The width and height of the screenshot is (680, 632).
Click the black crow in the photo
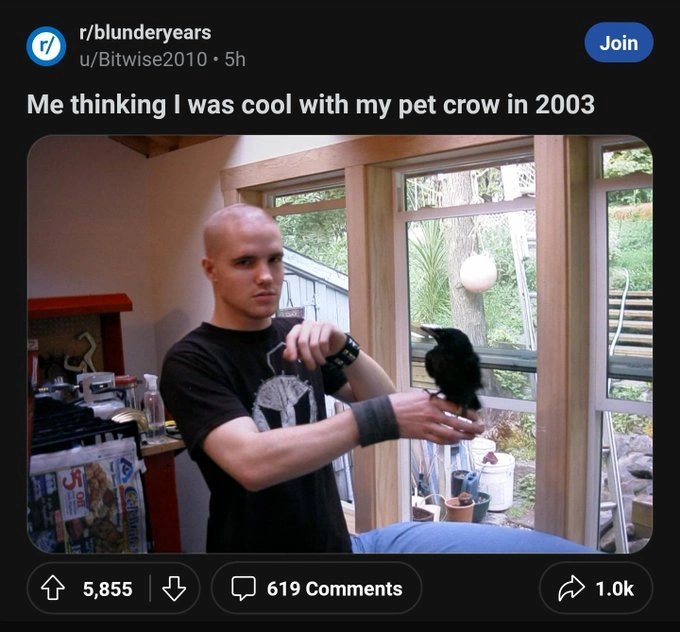453,365
